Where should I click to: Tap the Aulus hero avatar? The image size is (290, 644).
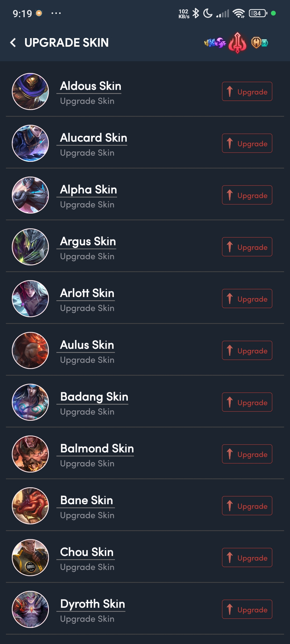coord(30,350)
